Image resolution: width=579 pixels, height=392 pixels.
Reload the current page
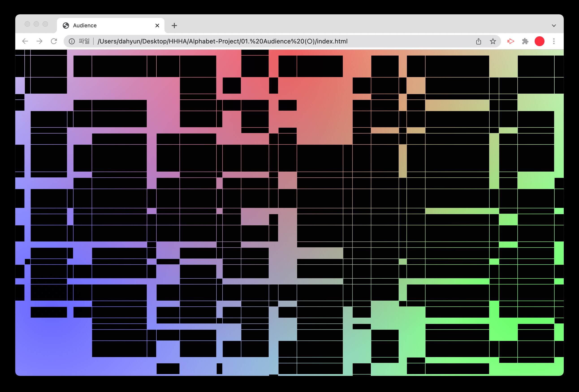pos(54,41)
